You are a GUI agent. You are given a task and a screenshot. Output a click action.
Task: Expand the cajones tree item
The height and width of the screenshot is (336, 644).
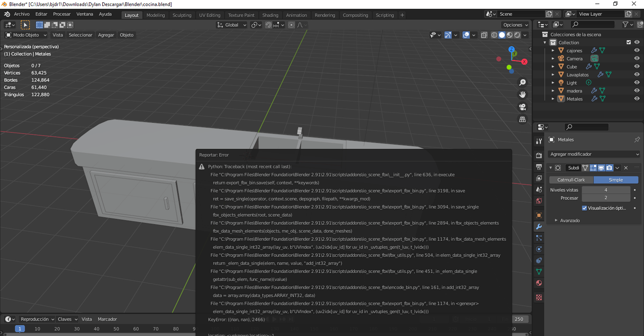tap(553, 50)
